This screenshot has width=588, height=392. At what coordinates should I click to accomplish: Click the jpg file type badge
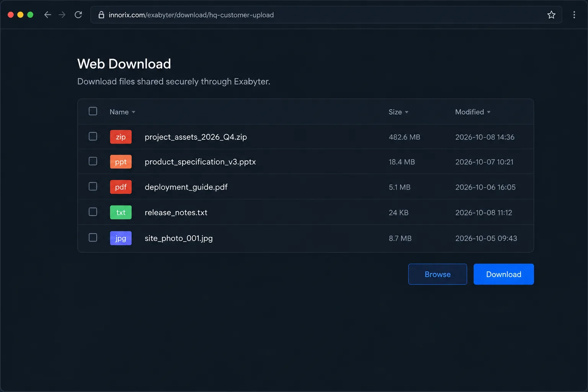tap(121, 238)
